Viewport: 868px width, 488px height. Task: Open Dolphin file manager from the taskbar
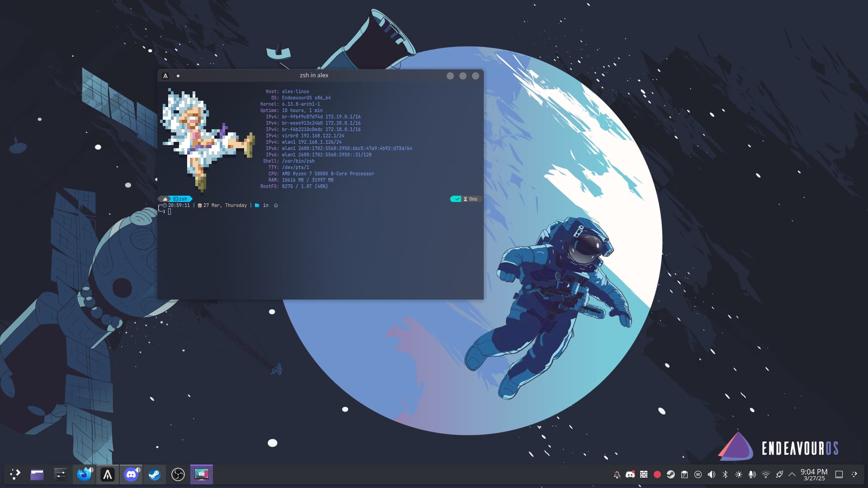(x=37, y=474)
